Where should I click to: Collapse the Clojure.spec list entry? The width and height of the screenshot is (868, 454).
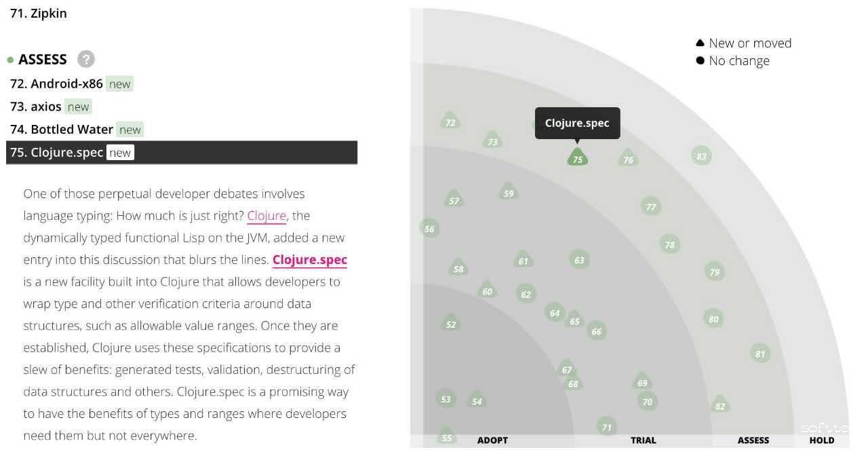182,153
